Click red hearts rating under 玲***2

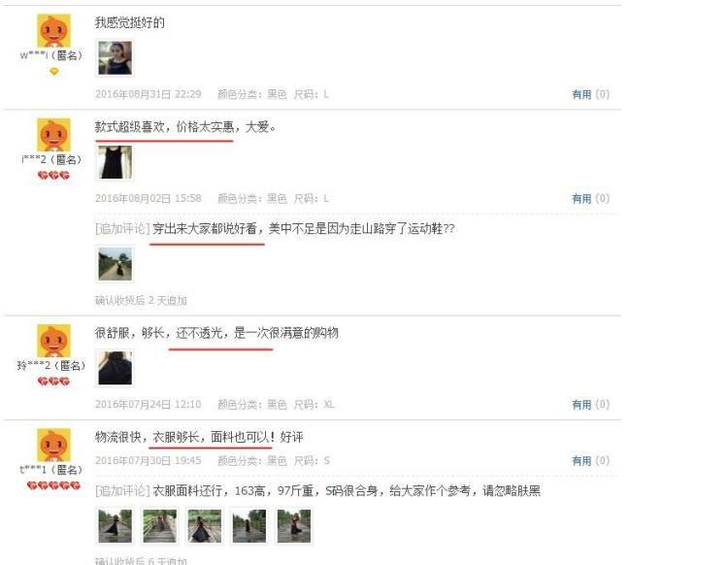[53, 382]
